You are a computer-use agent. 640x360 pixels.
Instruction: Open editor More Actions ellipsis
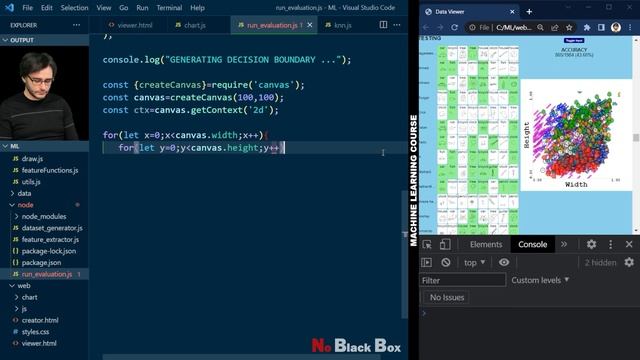click(397, 25)
